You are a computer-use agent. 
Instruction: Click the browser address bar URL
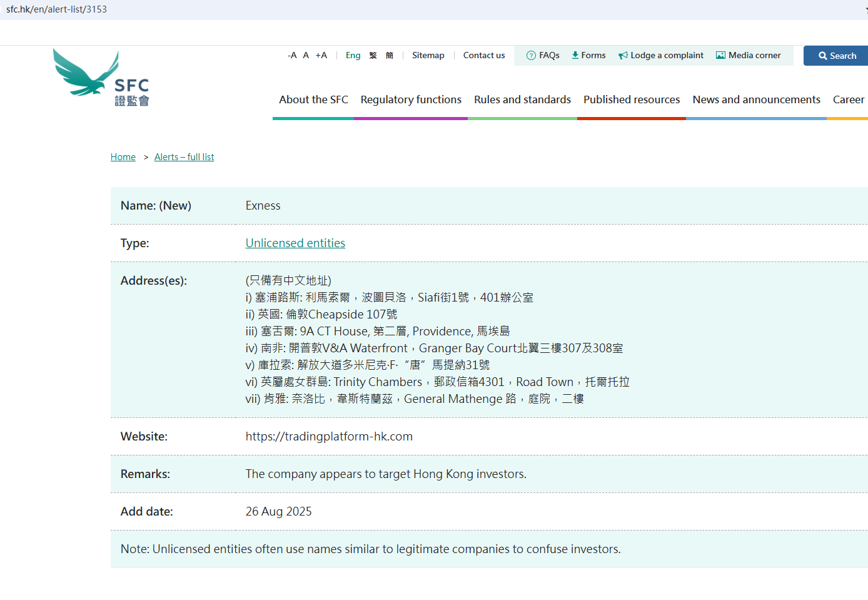(56, 9)
